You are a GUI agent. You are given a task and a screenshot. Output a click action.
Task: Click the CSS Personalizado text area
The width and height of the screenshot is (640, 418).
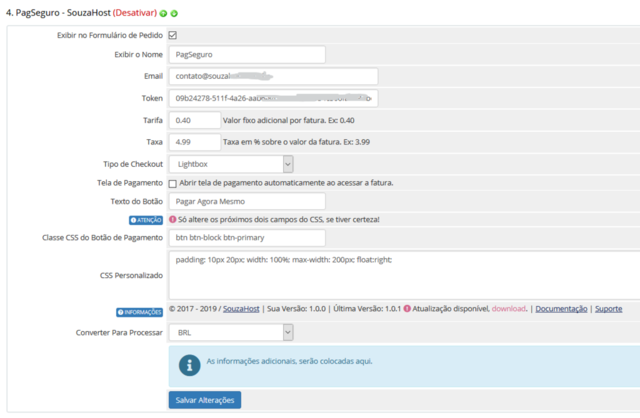[404, 276]
